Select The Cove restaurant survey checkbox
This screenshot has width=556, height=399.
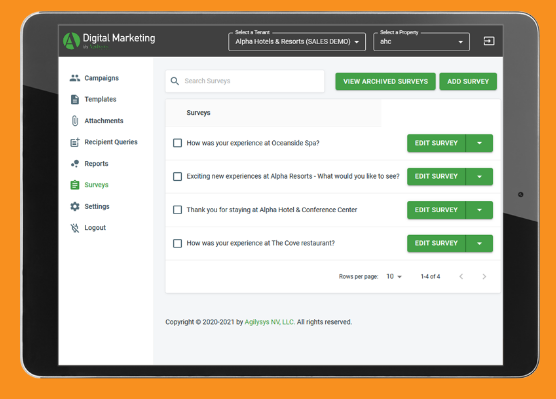click(x=177, y=243)
